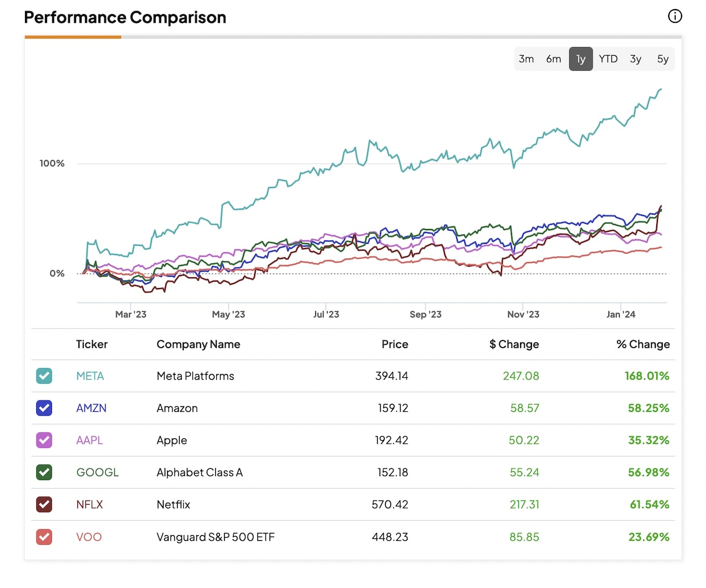Disable the GOOGL checkbox
Screen dimensions: 706x588
click(44, 472)
